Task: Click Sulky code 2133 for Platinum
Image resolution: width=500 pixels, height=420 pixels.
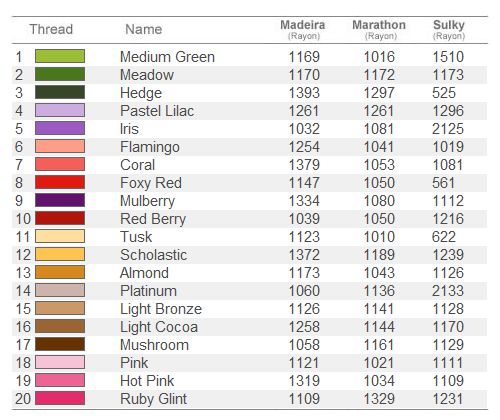Action: [x=448, y=291]
